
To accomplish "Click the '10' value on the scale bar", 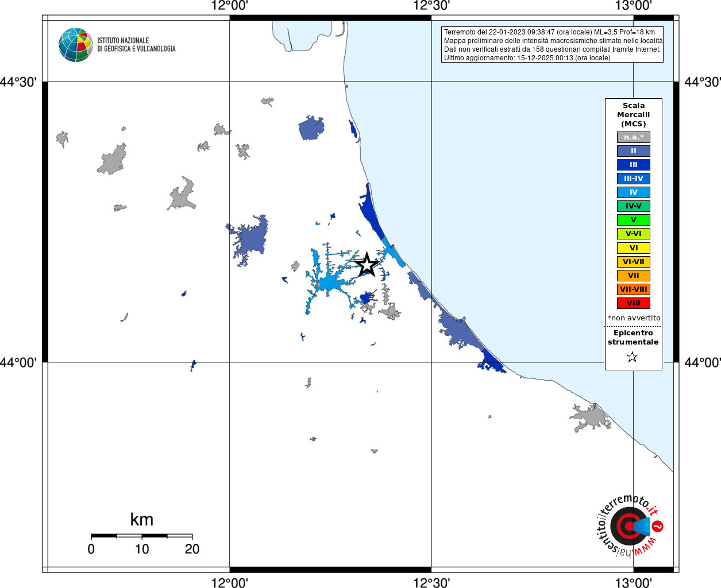I will point(142,549).
